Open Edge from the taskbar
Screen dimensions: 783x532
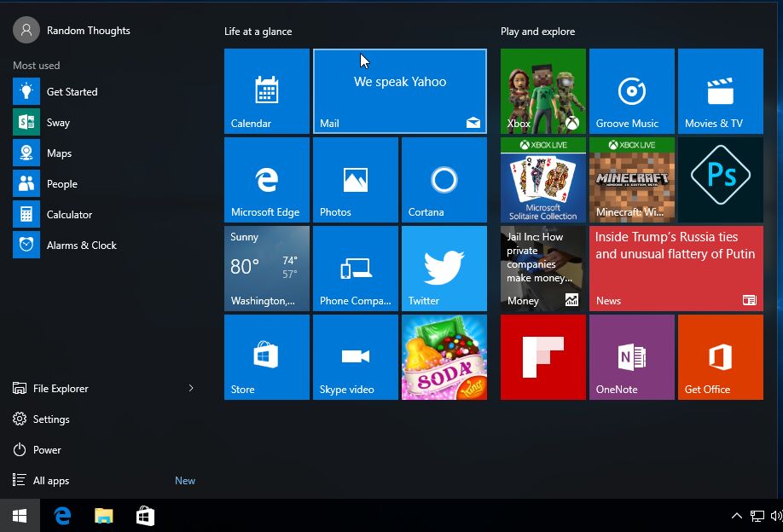tap(62, 516)
